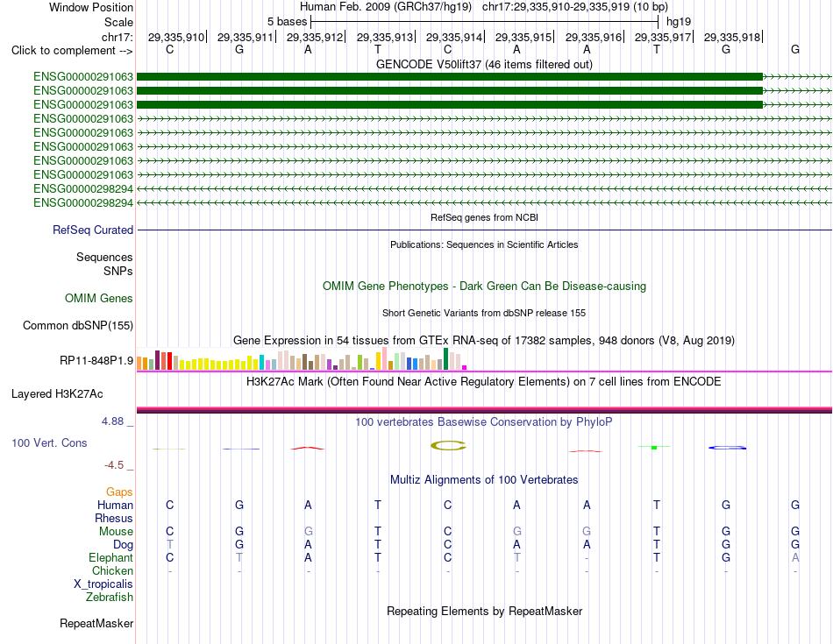The width and height of the screenshot is (833, 644).
Task: Click the RP11-848P1.9 gene label
Action: tap(96, 361)
